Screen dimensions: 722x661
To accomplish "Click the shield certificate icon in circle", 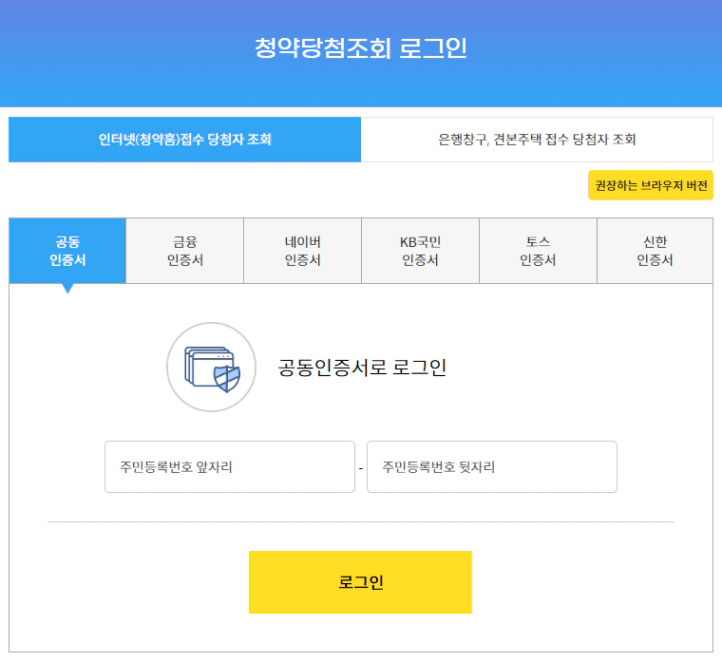I will coord(211,367).
